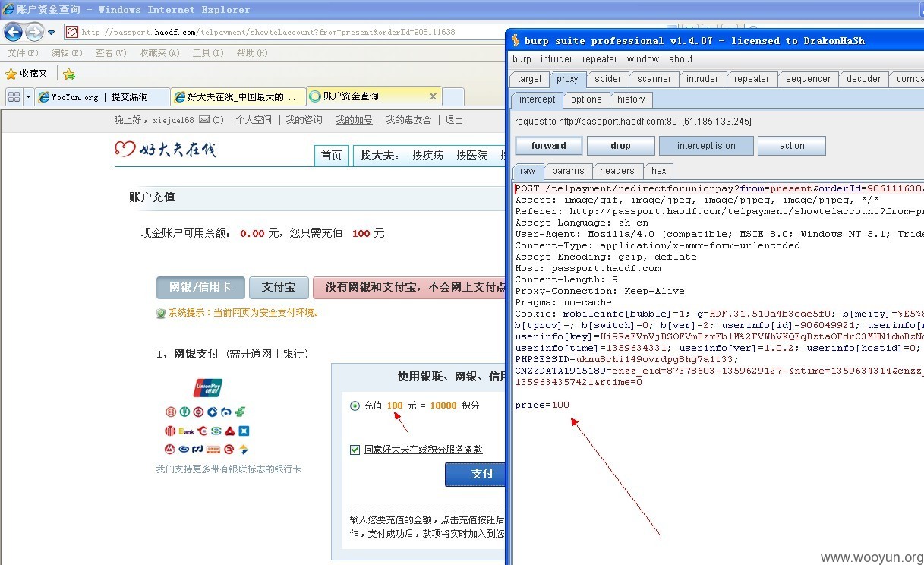Select the 网银/信用卡 payment tab
924x565 pixels.
pyautogui.click(x=200, y=287)
